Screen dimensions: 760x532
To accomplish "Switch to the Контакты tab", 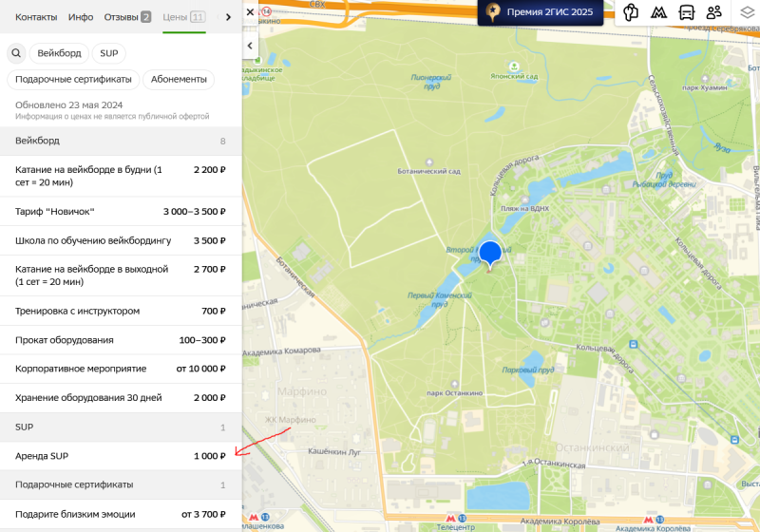I will pos(36,17).
